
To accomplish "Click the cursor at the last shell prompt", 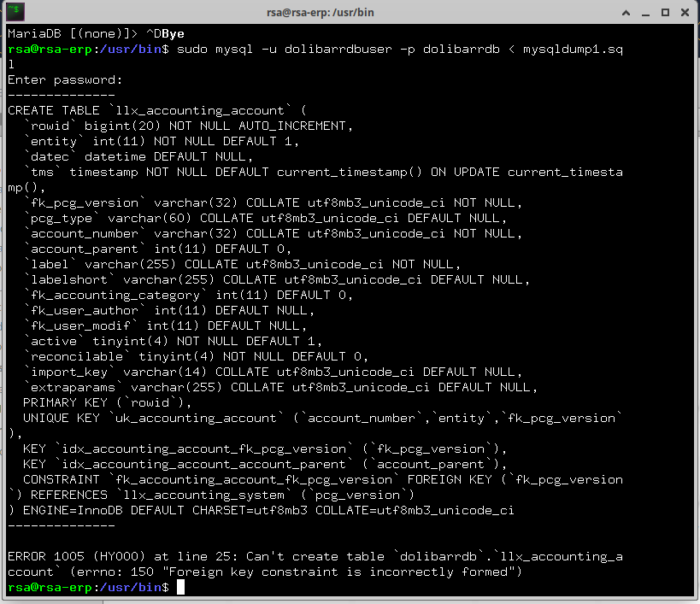I will (x=180, y=588).
